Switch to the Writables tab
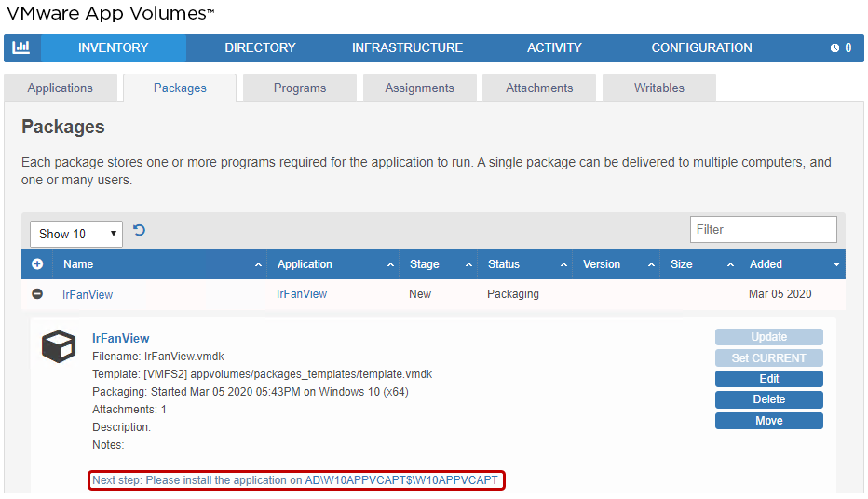The image size is (868, 499). (659, 88)
